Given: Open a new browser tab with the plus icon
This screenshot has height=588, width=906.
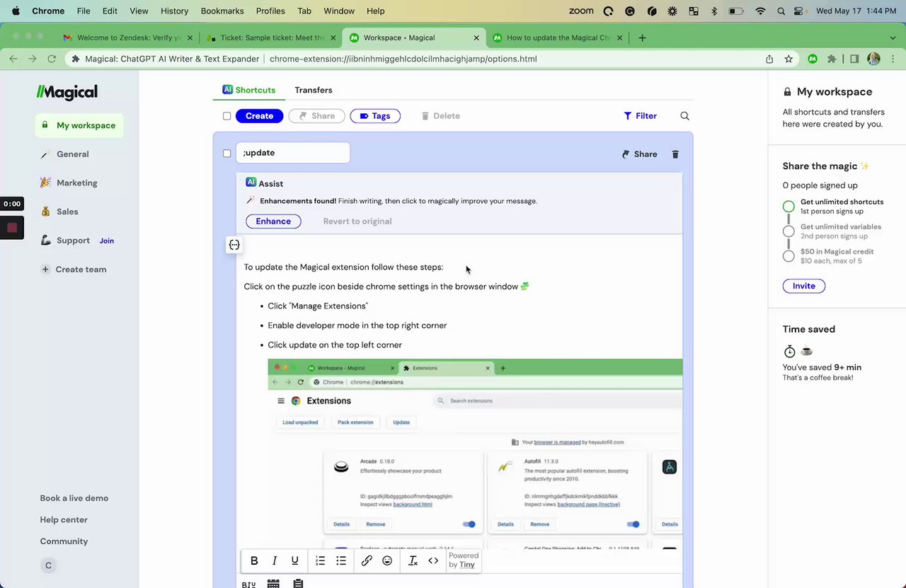Looking at the screenshot, I should (642, 38).
